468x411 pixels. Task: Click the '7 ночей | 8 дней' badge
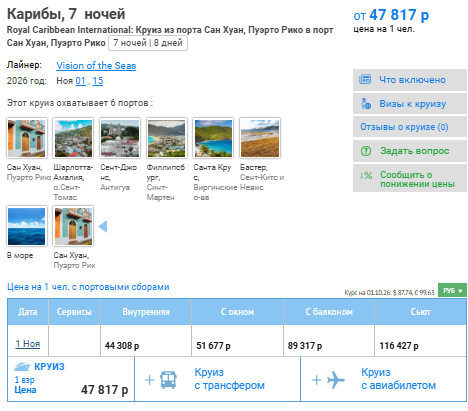(x=148, y=43)
